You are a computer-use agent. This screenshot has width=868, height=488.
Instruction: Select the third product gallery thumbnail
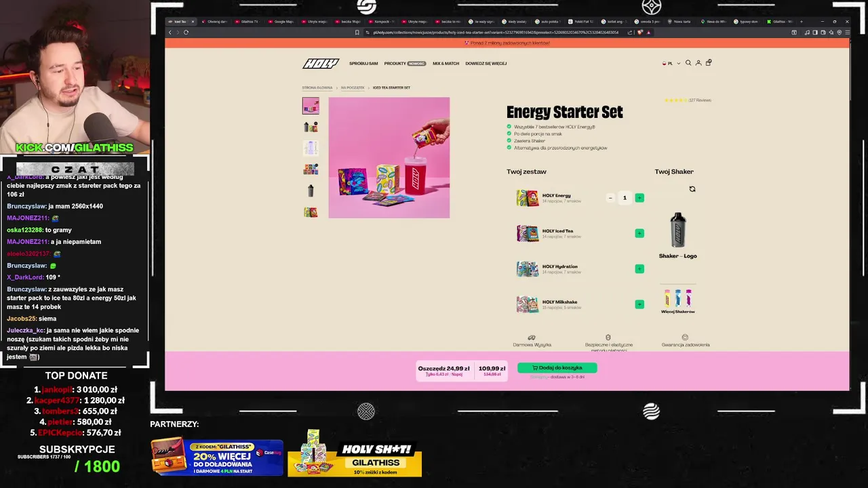tap(311, 148)
